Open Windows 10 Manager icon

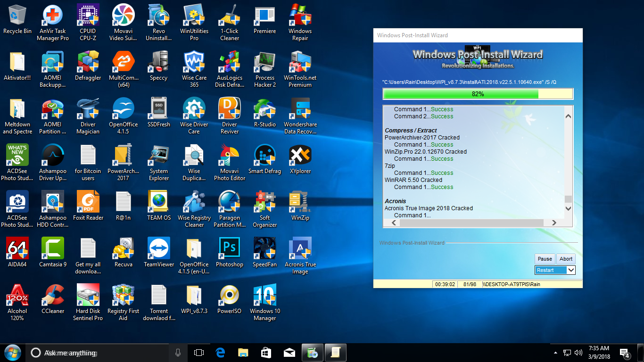265,303
